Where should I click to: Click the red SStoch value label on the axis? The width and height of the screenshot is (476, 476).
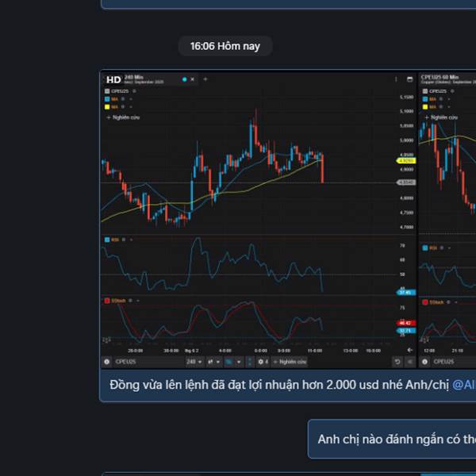pos(406,323)
